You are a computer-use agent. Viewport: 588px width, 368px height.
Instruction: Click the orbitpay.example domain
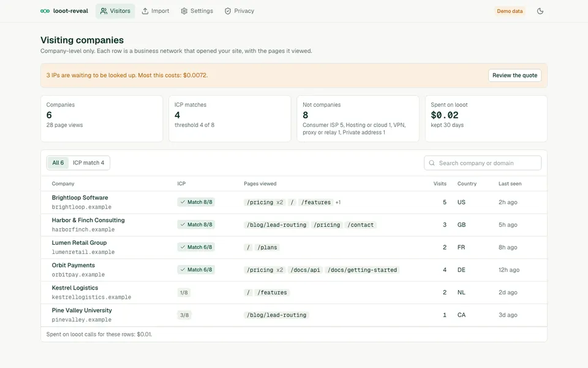coord(78,275)
